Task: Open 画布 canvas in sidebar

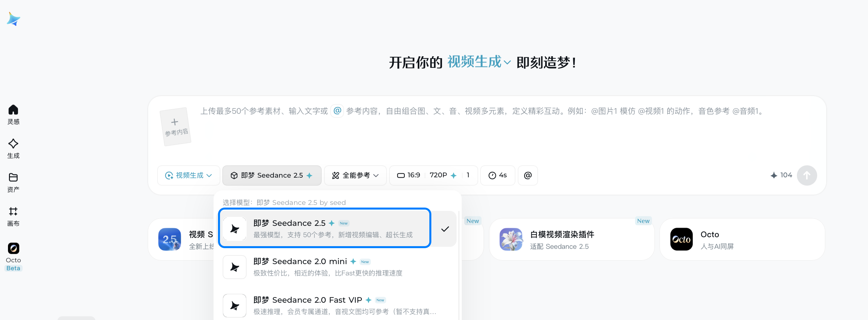Action: click(13, 217)
